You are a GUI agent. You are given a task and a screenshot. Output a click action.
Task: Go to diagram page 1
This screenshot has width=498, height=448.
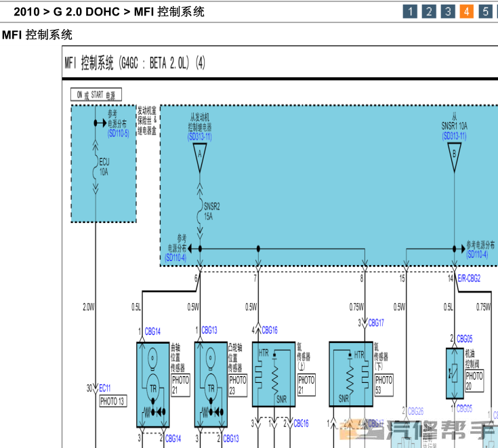(x=410, y=12)
